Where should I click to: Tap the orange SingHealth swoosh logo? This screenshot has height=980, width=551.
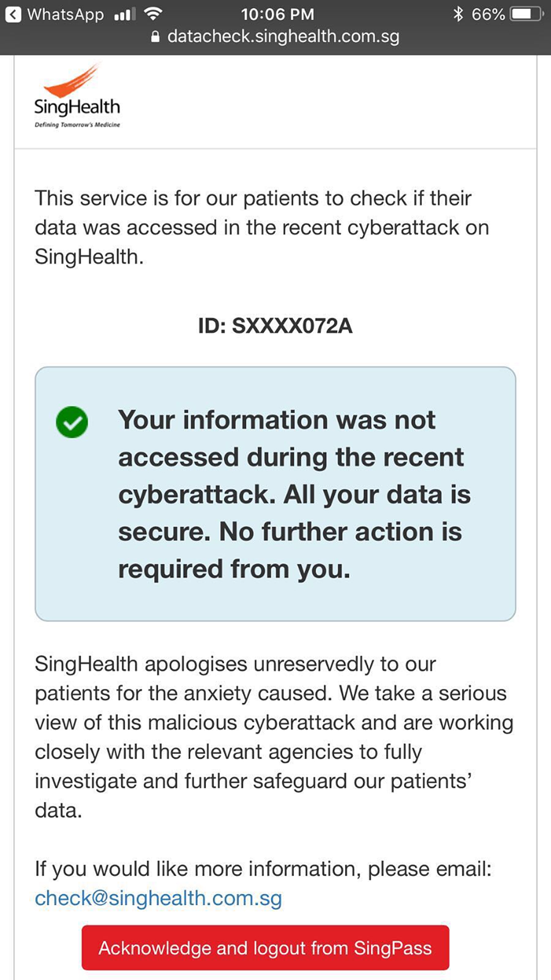pos(72,81)
